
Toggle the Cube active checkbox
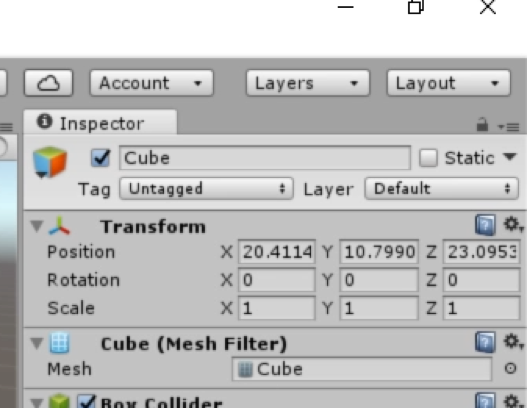click(100, 158)
